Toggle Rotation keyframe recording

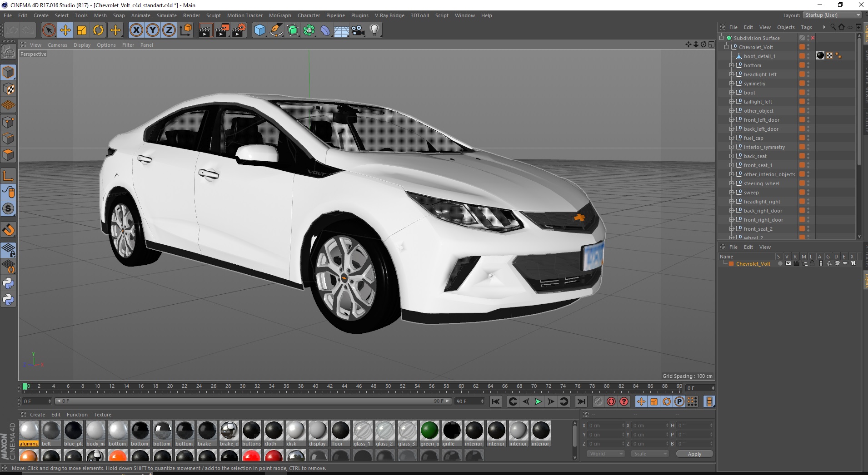[x=667, y=401]
